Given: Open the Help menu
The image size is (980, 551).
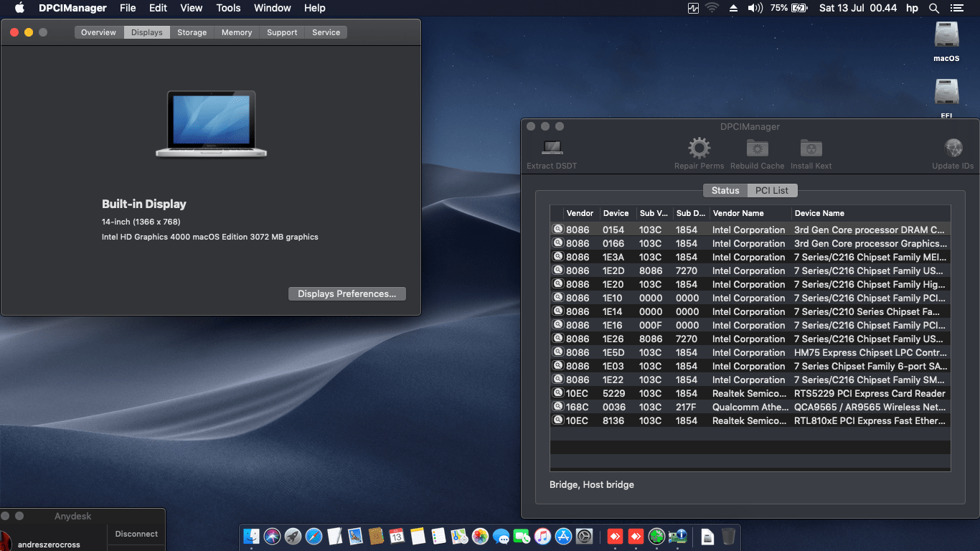Looking at the screenshot, I should pos(315,8).
